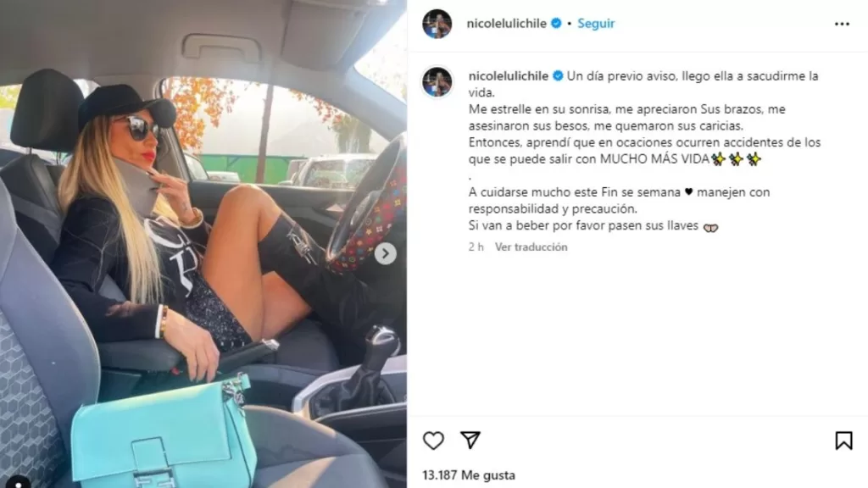Click the tagged people icon on photo
This screenshot has height=488, width=868.
[18, 482]
